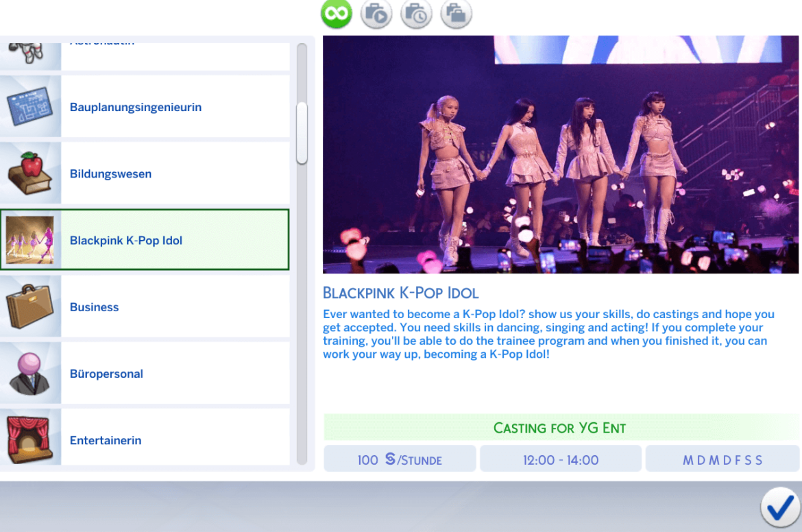
Task: Select the green infinity all-careers filter
Action: (x=336, y=13)
